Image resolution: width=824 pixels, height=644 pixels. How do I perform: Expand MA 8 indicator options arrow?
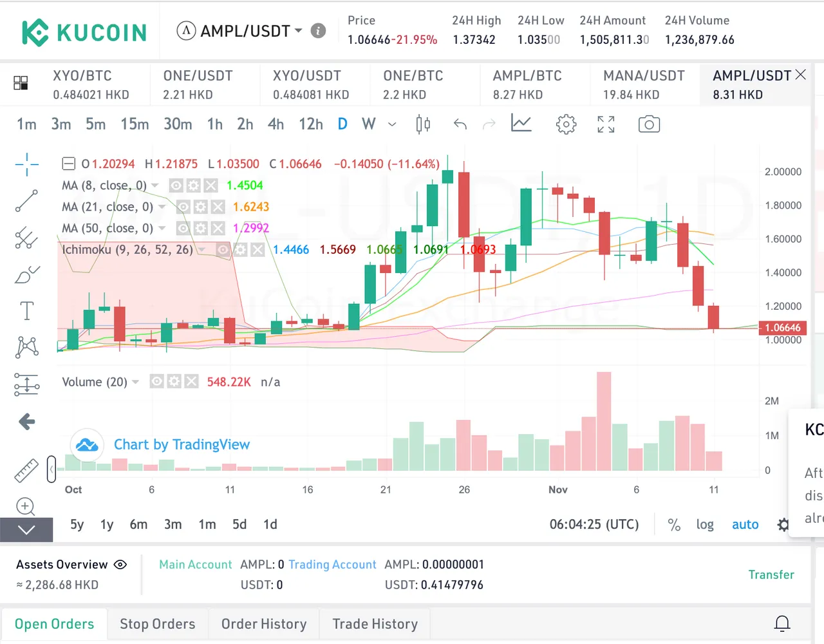(155, 186)
